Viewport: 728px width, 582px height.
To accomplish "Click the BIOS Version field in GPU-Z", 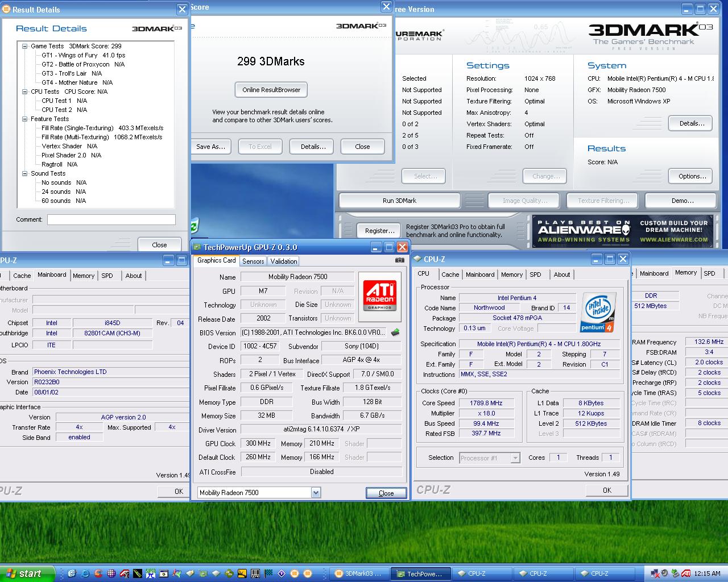I will [x=315, y=332].
